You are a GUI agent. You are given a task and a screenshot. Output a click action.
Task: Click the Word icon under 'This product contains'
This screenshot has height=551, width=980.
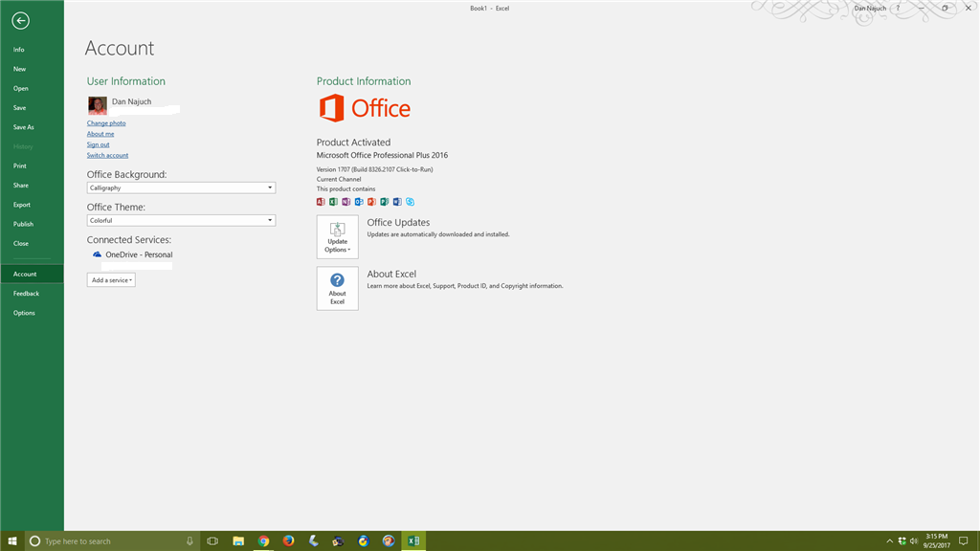[x=395, y=202]
